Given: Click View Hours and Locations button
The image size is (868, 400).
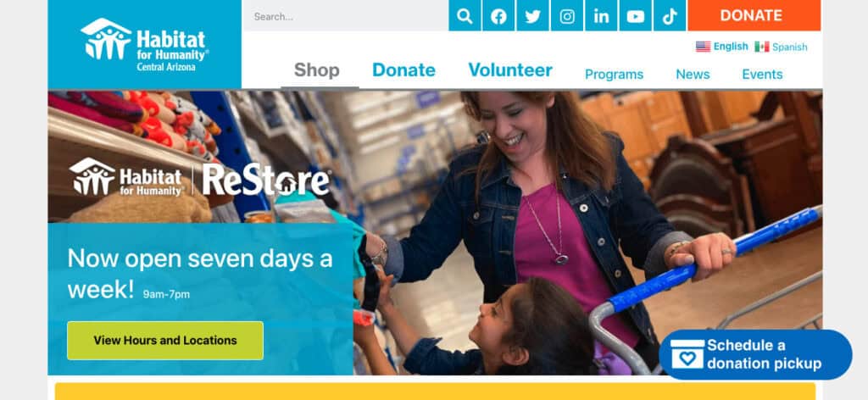Looking at the screenshot, I should point(165,340).
